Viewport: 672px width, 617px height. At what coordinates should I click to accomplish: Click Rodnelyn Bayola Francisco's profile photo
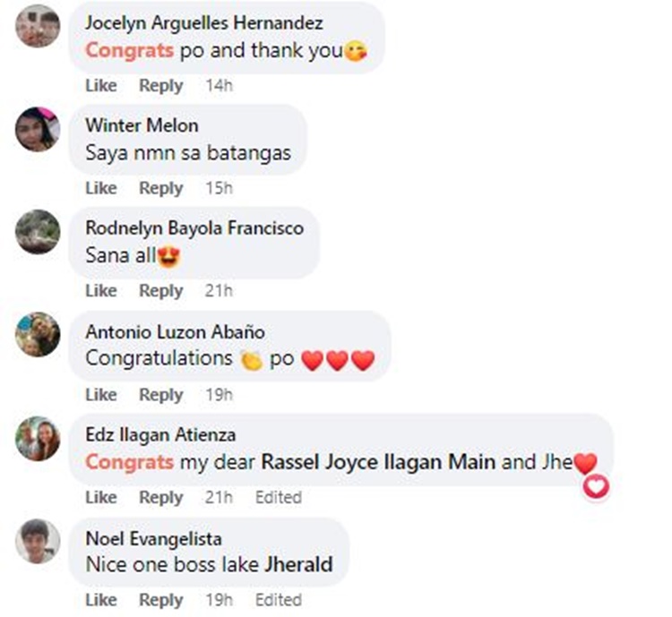(x=38, y=231)
